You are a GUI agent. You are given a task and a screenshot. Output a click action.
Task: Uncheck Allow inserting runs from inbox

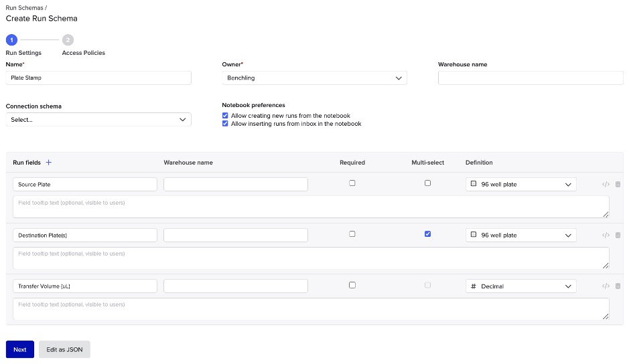tap(225, 124)
